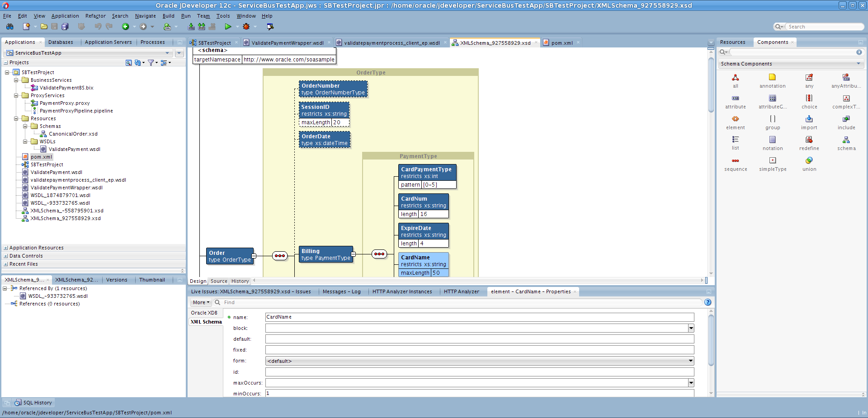Click the top-right Search box

tap(824, 27)
